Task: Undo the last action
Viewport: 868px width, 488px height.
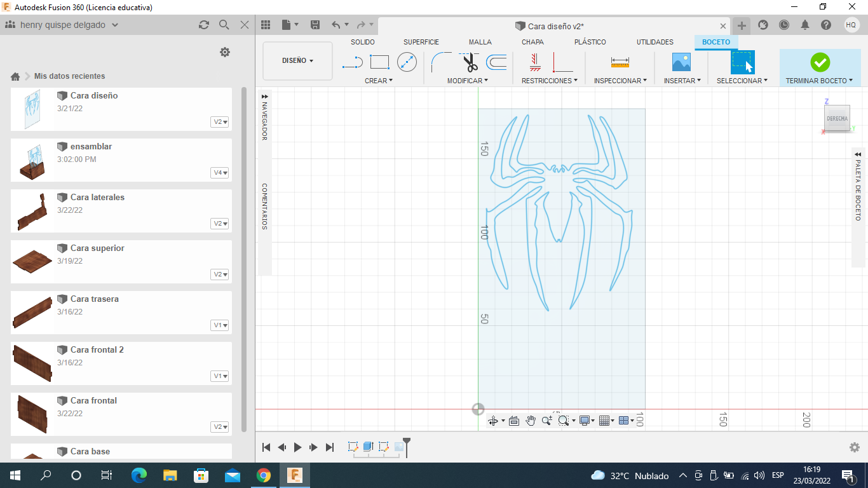Action: (x=336, y=25)
